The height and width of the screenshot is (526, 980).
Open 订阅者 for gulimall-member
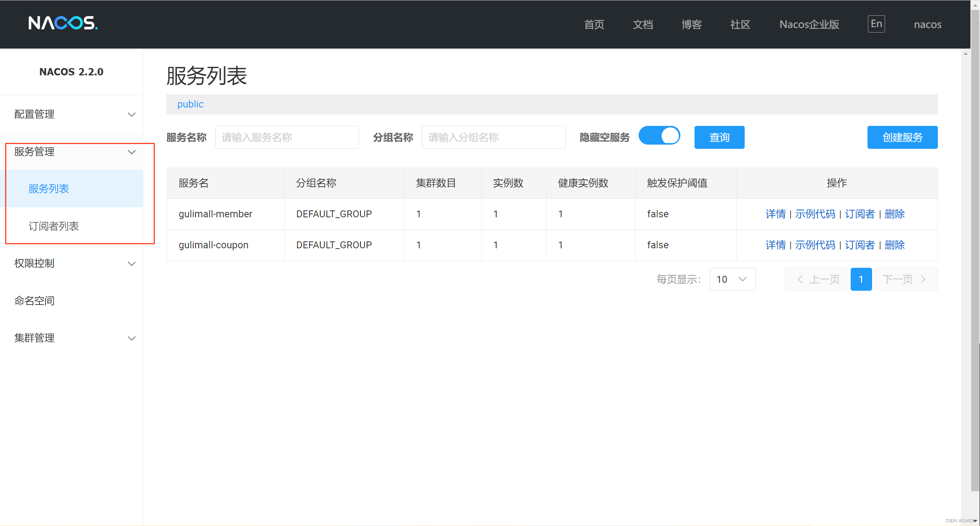pyautogui.click(x=860, y=214)
